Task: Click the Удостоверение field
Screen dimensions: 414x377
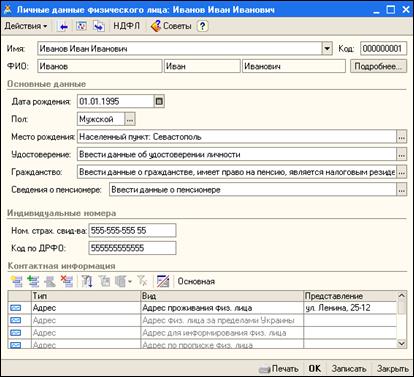Action: click(x=237, y=154)
